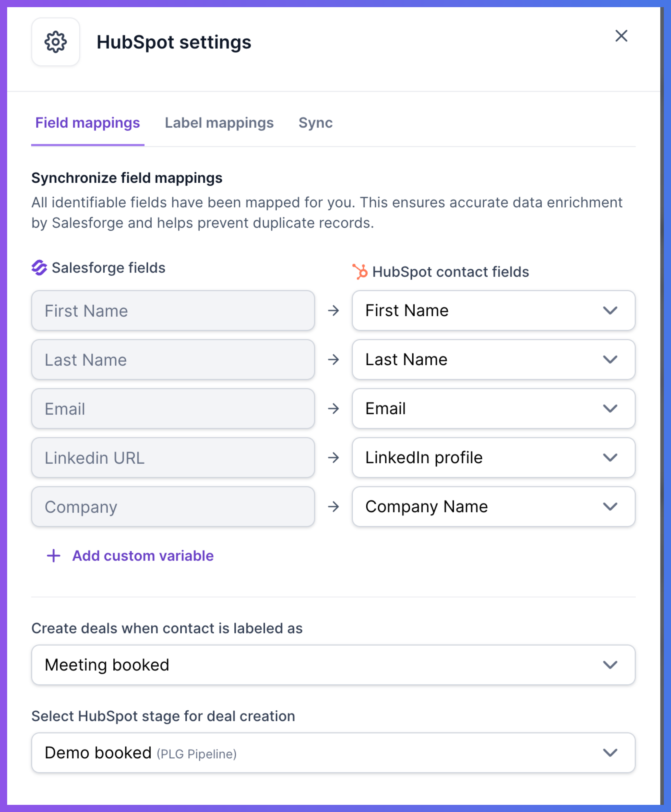
Task: Click the Salesforge logo icon
Action: [x=39, y=268]
